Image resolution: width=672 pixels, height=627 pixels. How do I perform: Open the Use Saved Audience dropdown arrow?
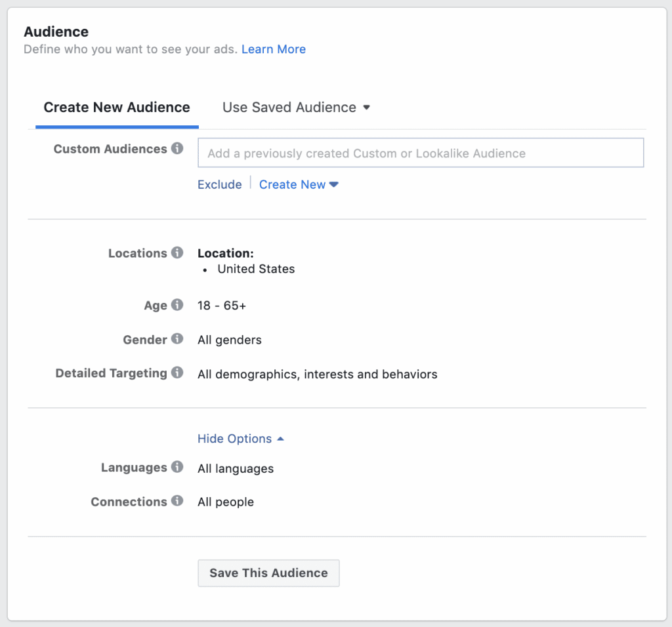pyautogui.click(x=366, y=108)
